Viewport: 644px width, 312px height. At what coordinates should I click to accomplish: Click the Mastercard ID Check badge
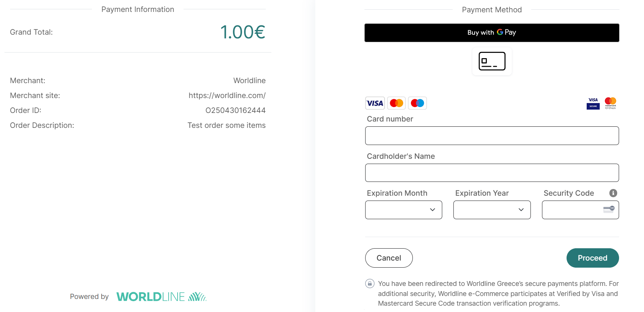pyautogui.click(x=610, y=103)
